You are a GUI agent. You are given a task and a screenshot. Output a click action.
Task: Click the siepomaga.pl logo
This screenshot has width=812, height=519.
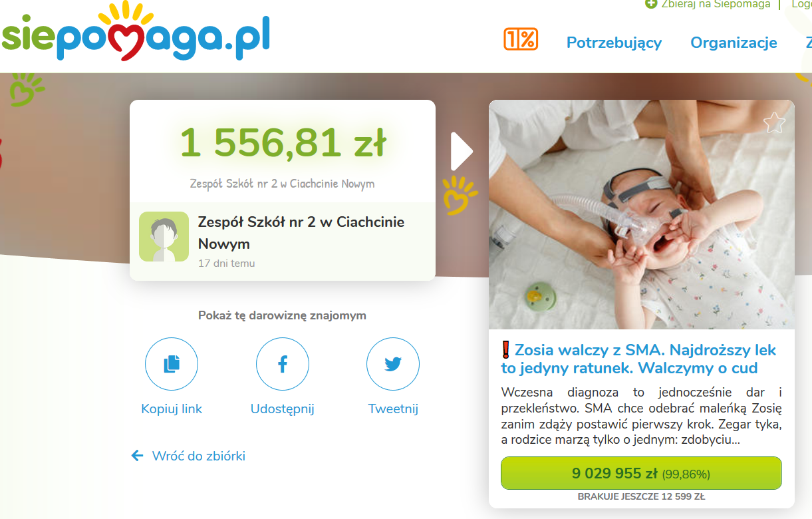click(x=135, y=33)
